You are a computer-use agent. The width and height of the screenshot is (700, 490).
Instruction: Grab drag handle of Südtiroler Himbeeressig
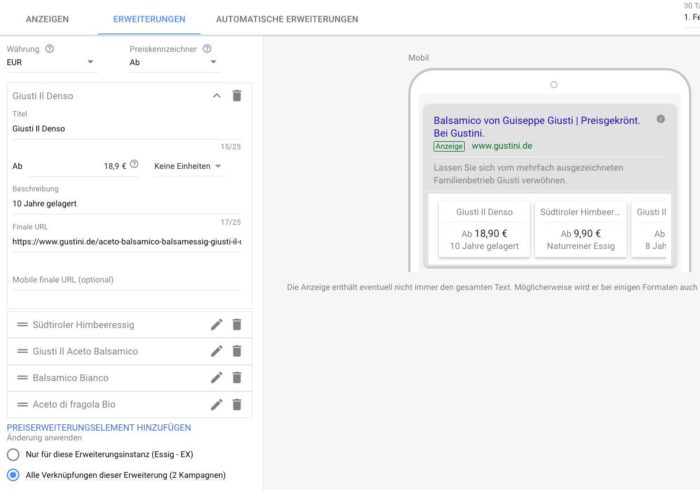(x=22, y=324)
